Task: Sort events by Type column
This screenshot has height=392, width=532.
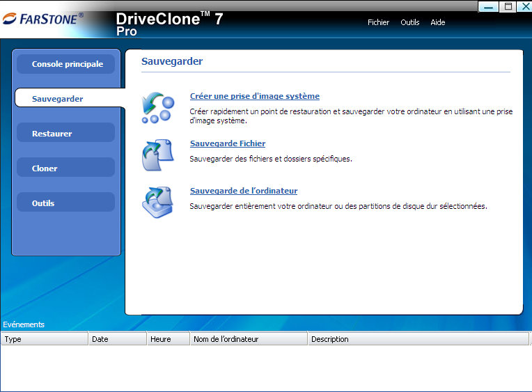Action: click(x=45, y=339)
